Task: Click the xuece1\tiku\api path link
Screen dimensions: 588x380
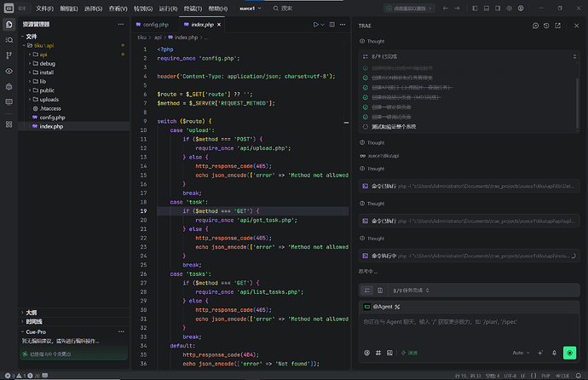Action: point(383,156)
